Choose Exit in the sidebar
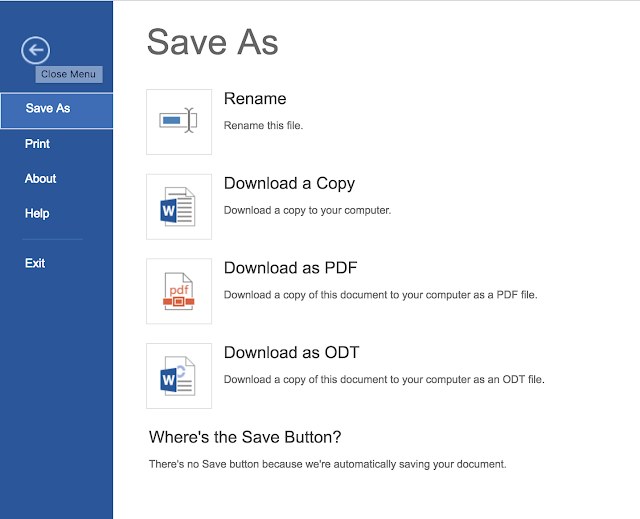This screenshot has width=640, height=519. [x=35, y=263]
